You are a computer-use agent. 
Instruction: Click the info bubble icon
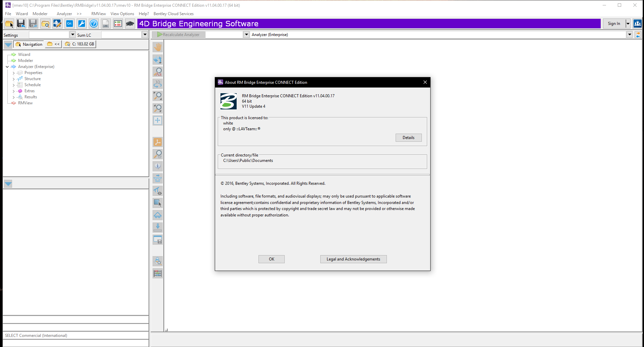158,166
